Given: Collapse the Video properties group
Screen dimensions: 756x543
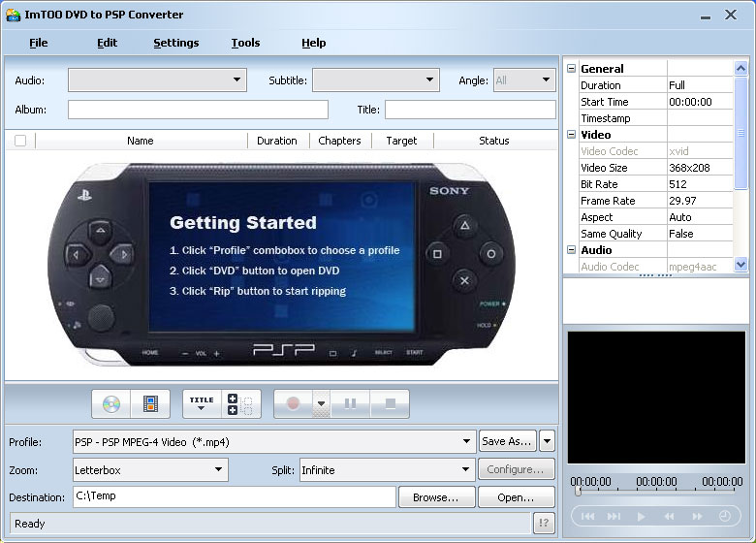Looking at the screenshot, I should [x=572, y=135].
